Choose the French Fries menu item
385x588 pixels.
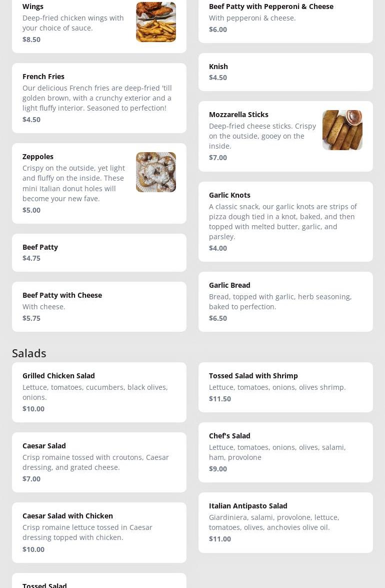click(x=43, y=77)
